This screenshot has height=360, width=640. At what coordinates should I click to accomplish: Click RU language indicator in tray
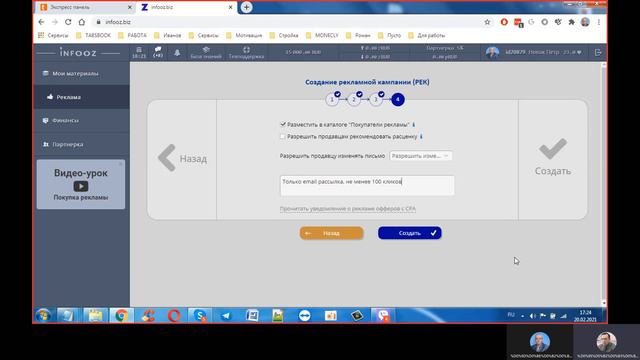(511, 315)
